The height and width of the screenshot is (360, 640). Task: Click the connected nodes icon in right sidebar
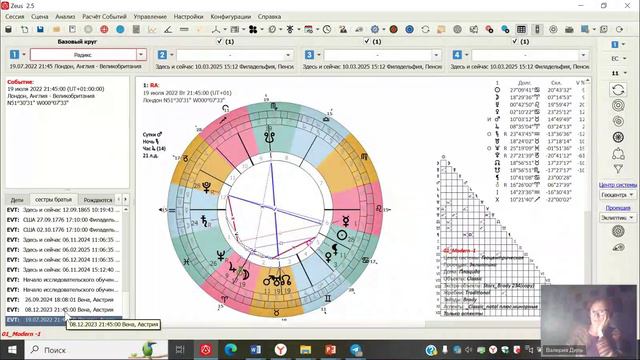(x=618, y=153)
